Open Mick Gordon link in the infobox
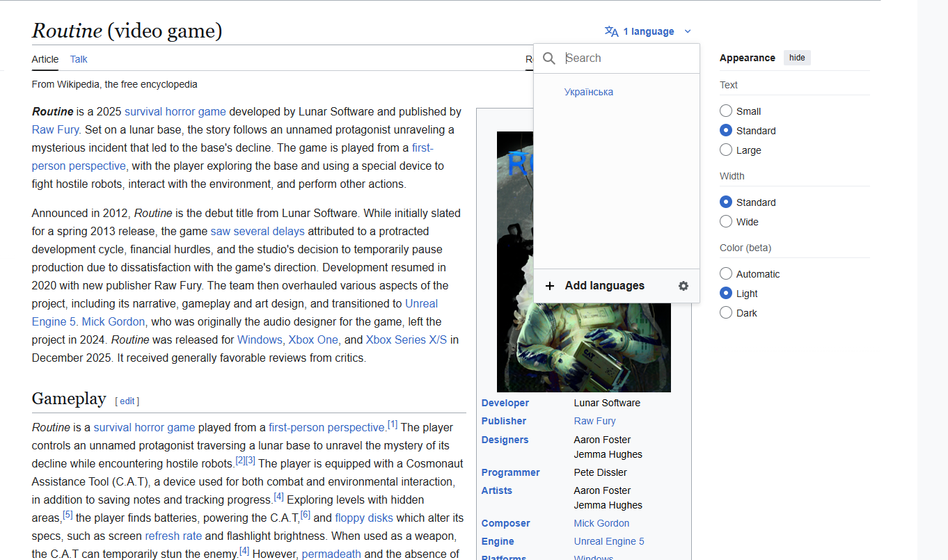The height and width of the screenshot is (560, 948). 601,523
